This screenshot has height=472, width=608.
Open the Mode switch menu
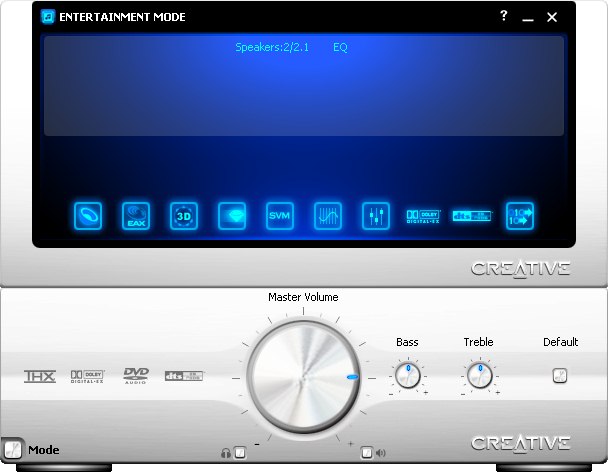pyautogui.click(x=13, y=450)
